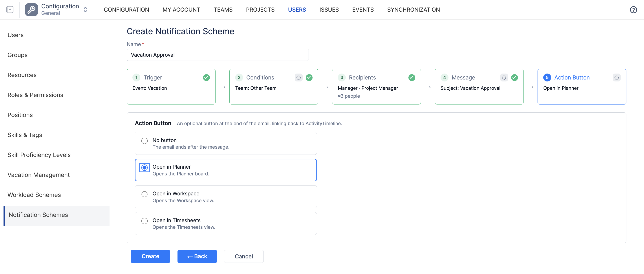
Task: Expand the Configuration General switcher chevrons
Action: [x=86, y=9]
